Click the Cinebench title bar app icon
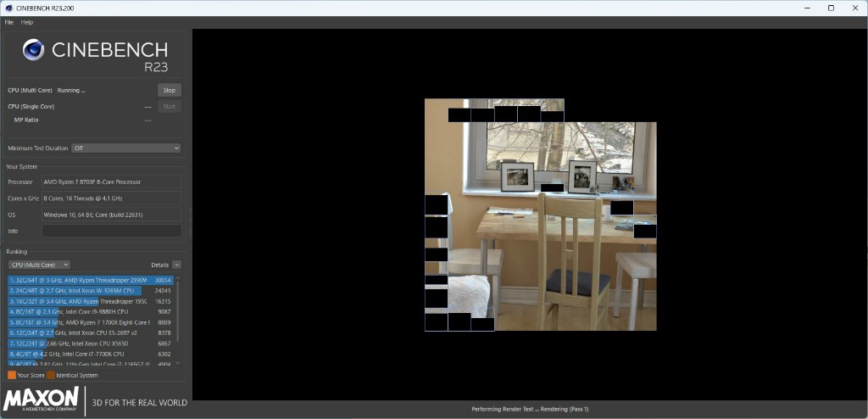The width and height of the screenshot is (868, 419). pos(8,8)
